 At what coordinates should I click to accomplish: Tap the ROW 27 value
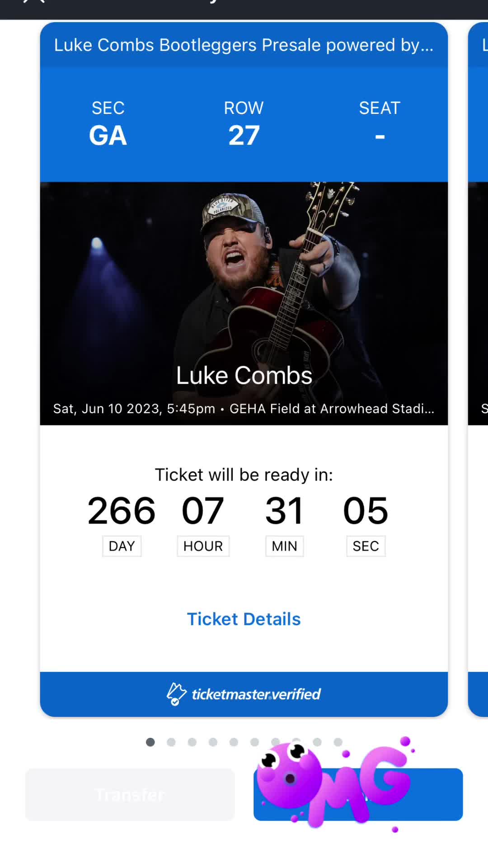(244, 135)
